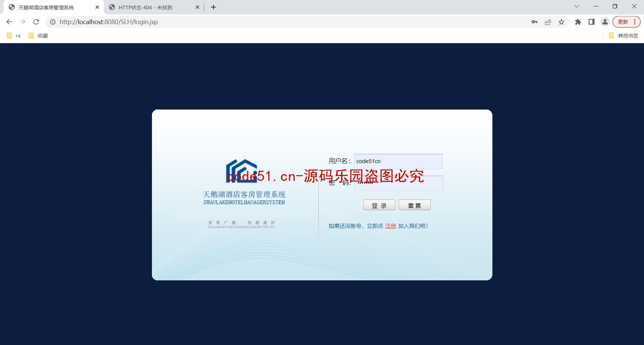The height and width of the screenshot is (345, 644).
Task: Bookmark this page with the star
Action: (561, 22)
